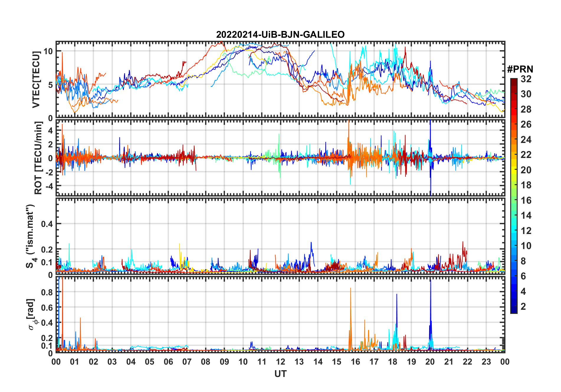
Task: Click the VTEC[TECU] y-axis label
Action: tap(36, 80)
